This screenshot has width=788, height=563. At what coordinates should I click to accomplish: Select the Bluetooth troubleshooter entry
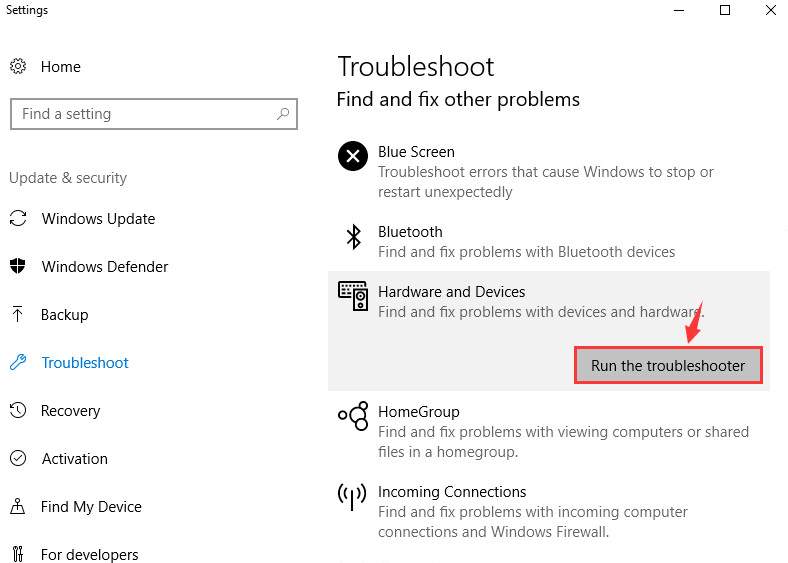coord(549,241)
